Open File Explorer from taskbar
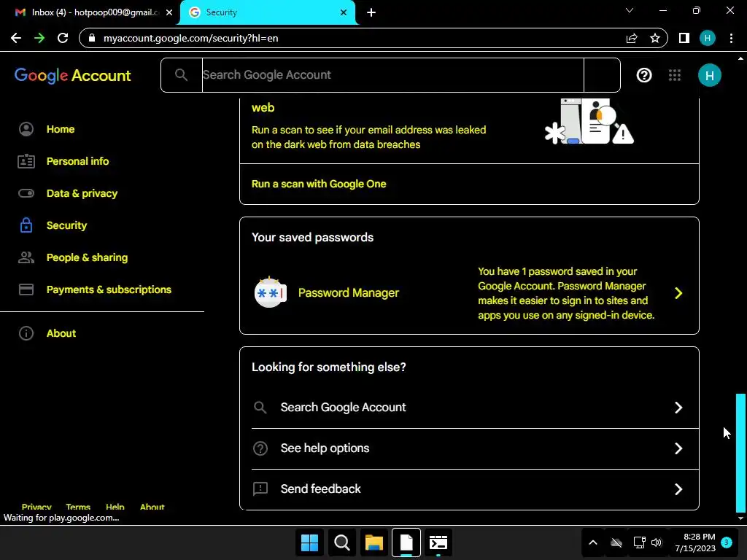This screenshot has width=747, height=560. coord(374,542)
